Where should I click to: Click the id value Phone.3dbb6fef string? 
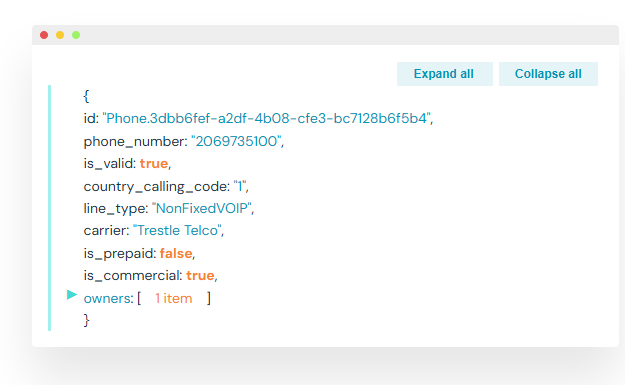267,118
